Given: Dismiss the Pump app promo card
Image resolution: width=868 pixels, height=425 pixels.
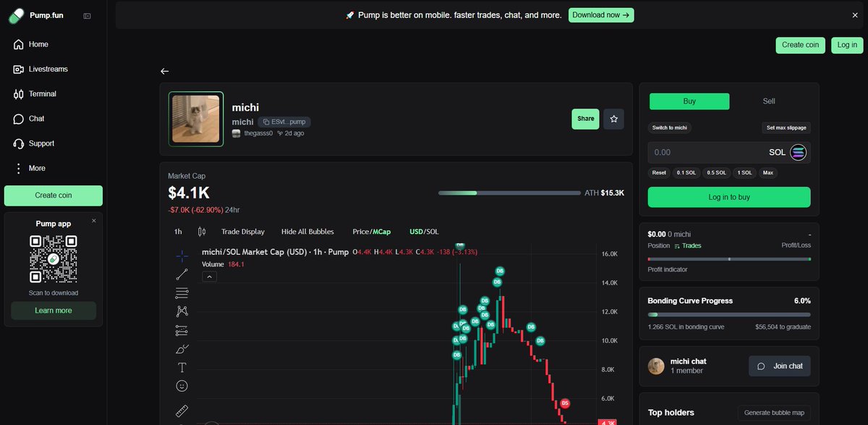Looking at the screenshot, I should [93, 220].
